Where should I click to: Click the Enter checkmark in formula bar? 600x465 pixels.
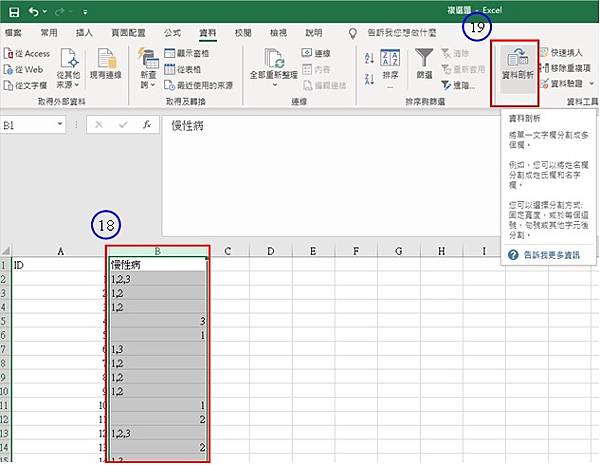pos(123,125)
